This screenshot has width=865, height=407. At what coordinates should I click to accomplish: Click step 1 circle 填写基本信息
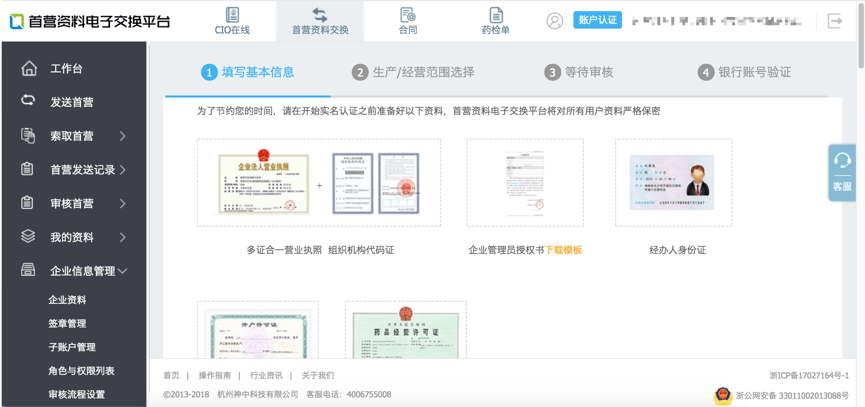pyautogui.click(x=209, y=72)
